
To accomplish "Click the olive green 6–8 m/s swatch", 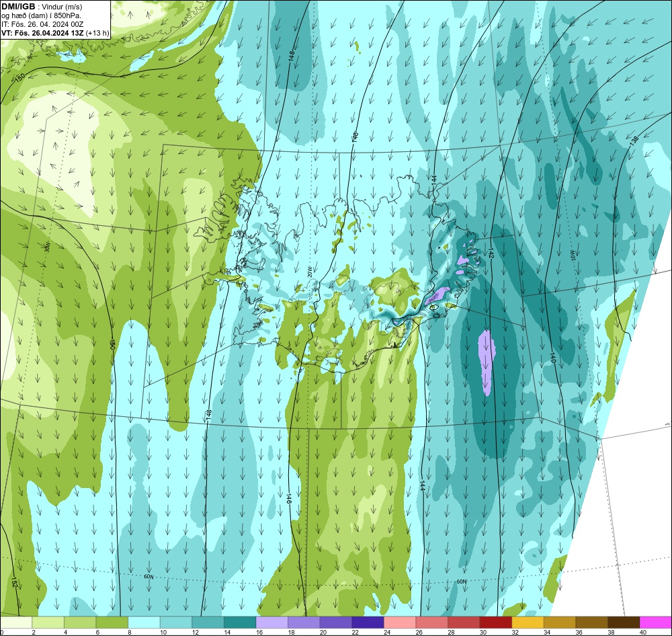I will coord(112,623).
